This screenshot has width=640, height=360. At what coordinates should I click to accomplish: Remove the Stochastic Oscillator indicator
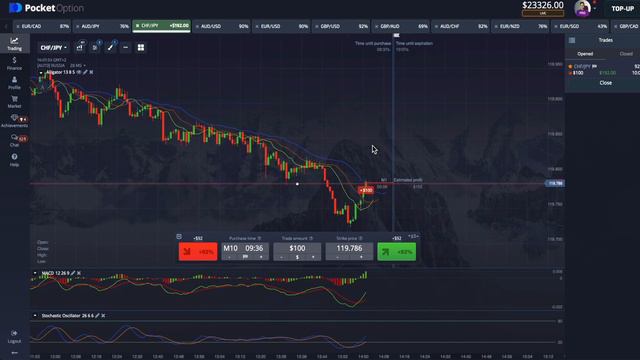point(103,316)
